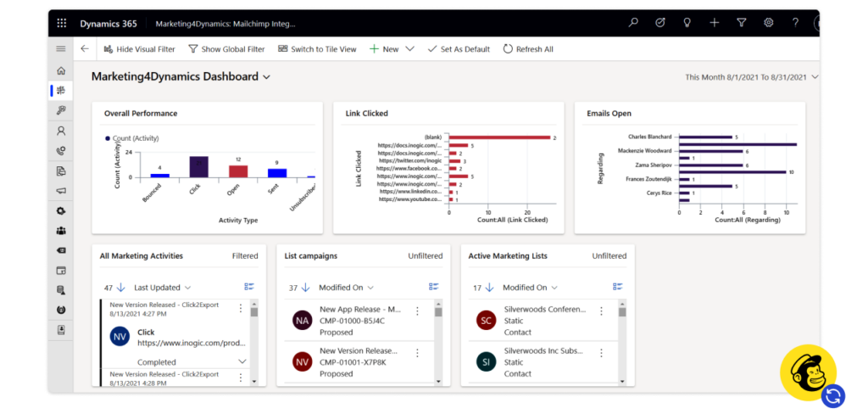
Task: Toggle the hamburger site map menu
Action: click(61, 48)
